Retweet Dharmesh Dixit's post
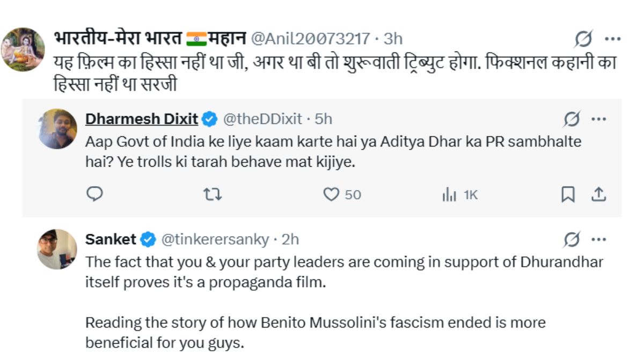The width and height of the screenshot is (644, 362). tap(213, 194)
